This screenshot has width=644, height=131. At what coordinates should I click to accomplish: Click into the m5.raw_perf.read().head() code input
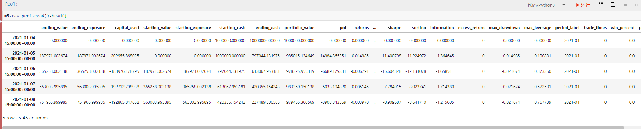pyautogui.click(x=322, y=16)
